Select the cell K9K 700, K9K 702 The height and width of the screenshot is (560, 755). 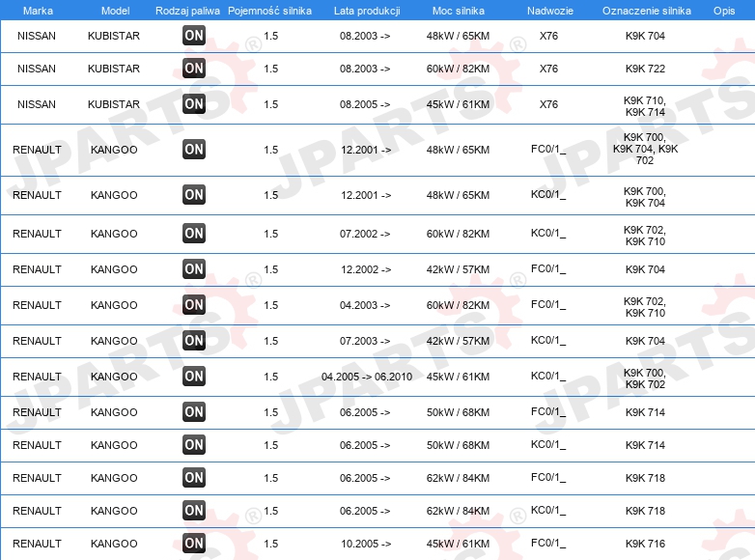click(x=645, y=378)
